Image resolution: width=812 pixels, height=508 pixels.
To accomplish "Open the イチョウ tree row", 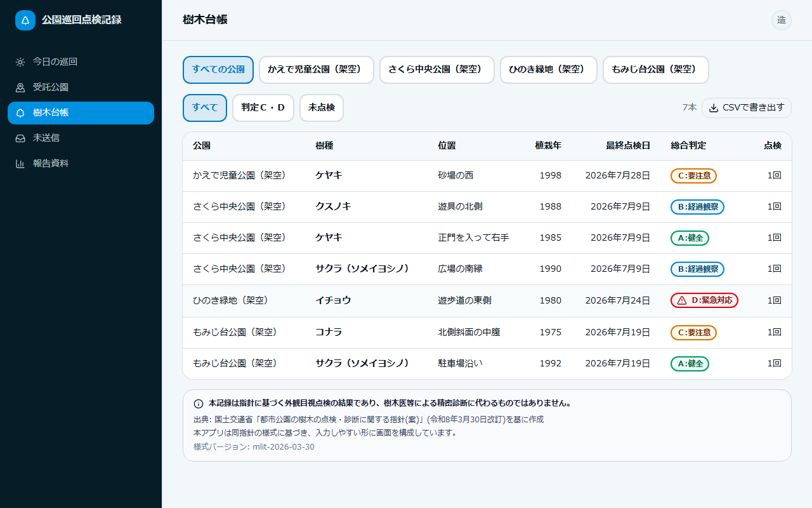I will [x=487, y=301].
